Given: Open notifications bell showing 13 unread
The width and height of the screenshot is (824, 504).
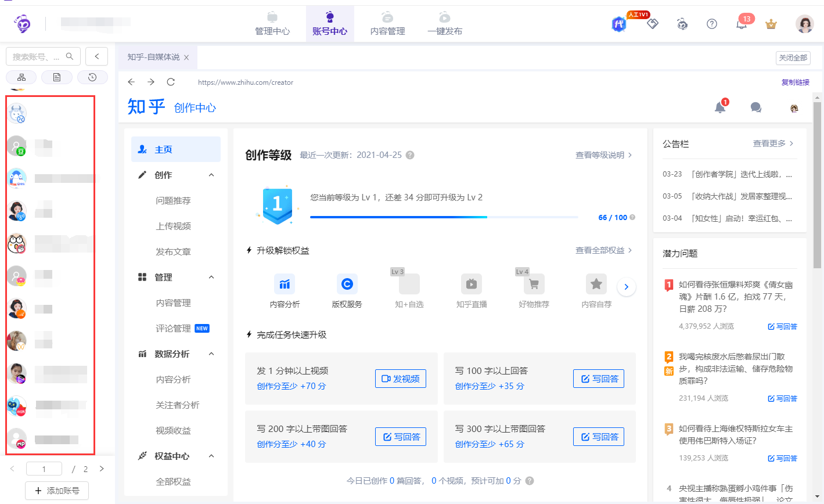Looking at the screenshot, I should click(x=741, y=24).
